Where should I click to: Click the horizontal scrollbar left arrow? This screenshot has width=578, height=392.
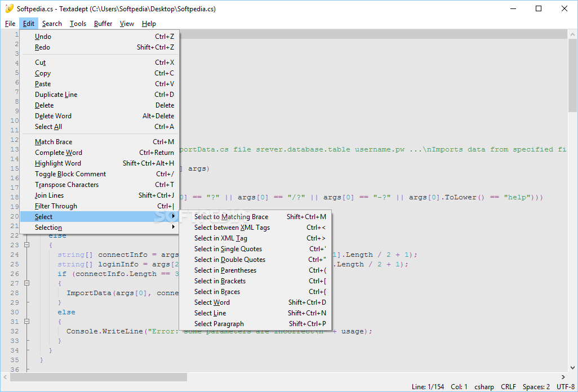(x=5, y=377)
